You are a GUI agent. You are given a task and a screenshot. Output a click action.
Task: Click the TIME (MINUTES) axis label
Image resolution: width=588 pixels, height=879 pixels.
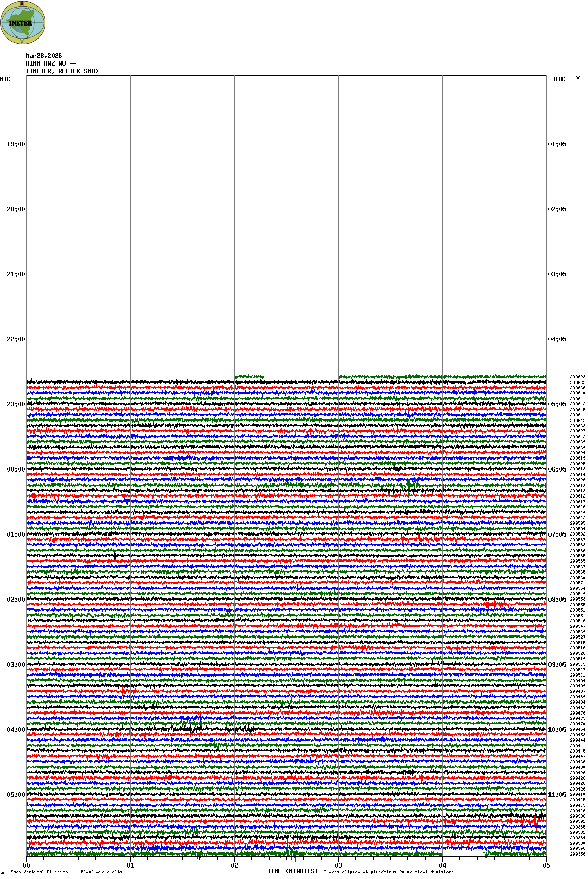pos(292,871)
